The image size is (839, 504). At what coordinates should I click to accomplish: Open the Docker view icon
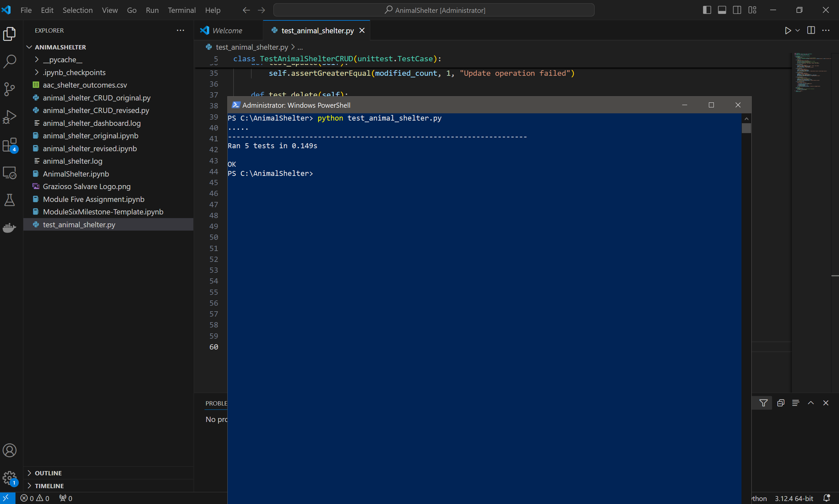(10, 228)
